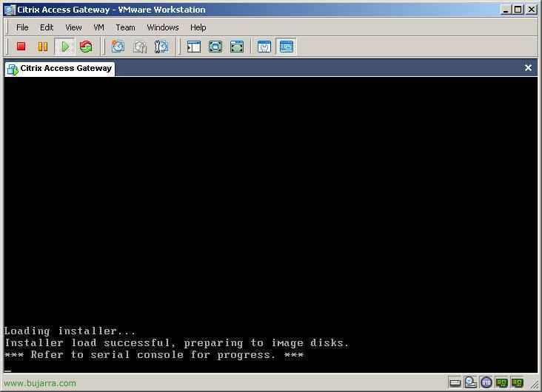Take a snapshot with the clock icon
Viewport: 542px width, 392px height.
118,47
